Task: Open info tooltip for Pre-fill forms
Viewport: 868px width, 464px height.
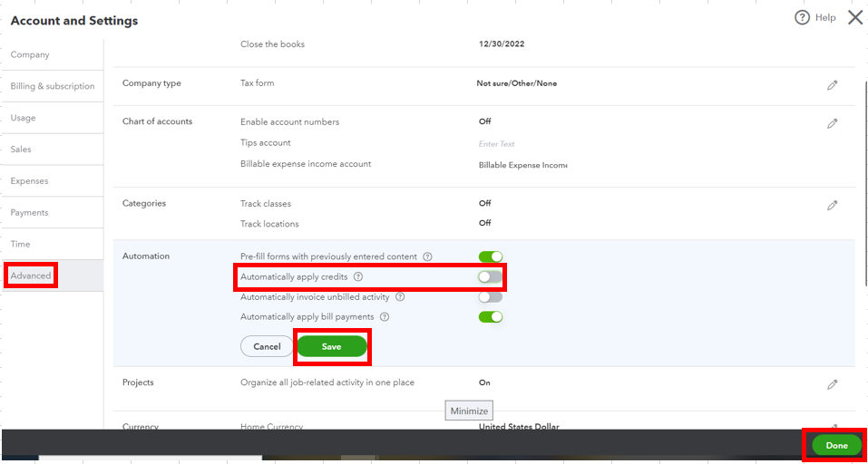Action: click(427, 256)
